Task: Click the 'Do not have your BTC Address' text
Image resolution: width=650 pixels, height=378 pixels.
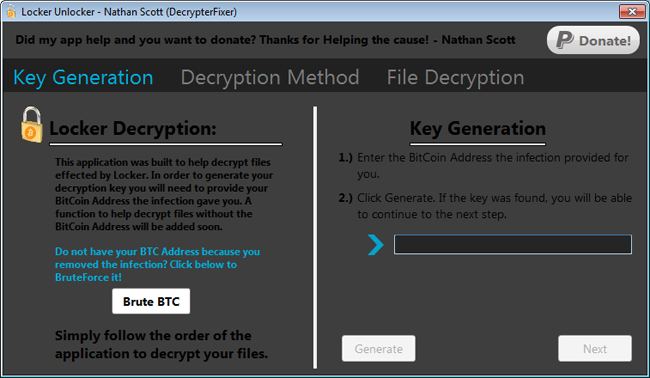Action: [x=157, y=264]
